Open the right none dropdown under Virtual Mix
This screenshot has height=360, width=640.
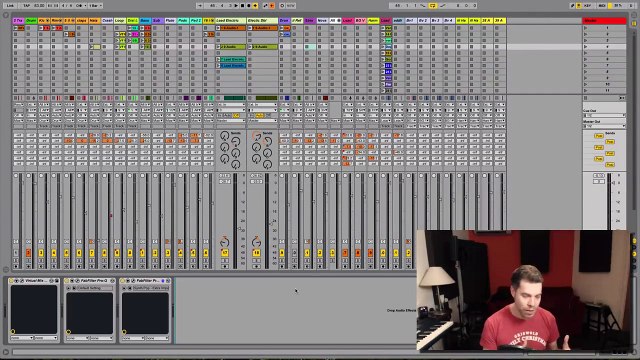[46, 338]
